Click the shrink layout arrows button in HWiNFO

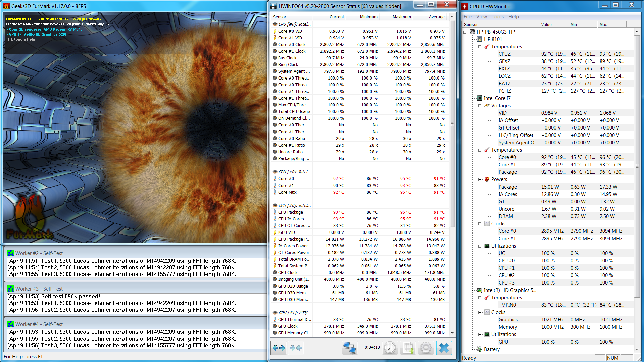pyautogui.click(x=296, y=348)
